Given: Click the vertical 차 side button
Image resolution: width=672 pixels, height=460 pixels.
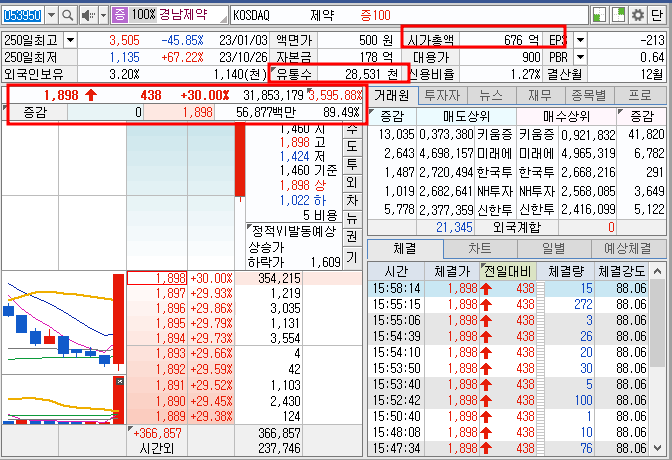Looking at the screenshot, I should 352,201.
